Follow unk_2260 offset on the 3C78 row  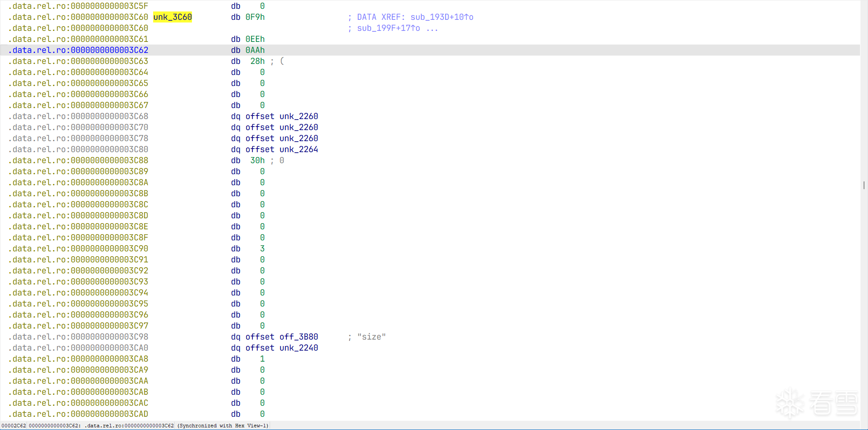point(299,138)
